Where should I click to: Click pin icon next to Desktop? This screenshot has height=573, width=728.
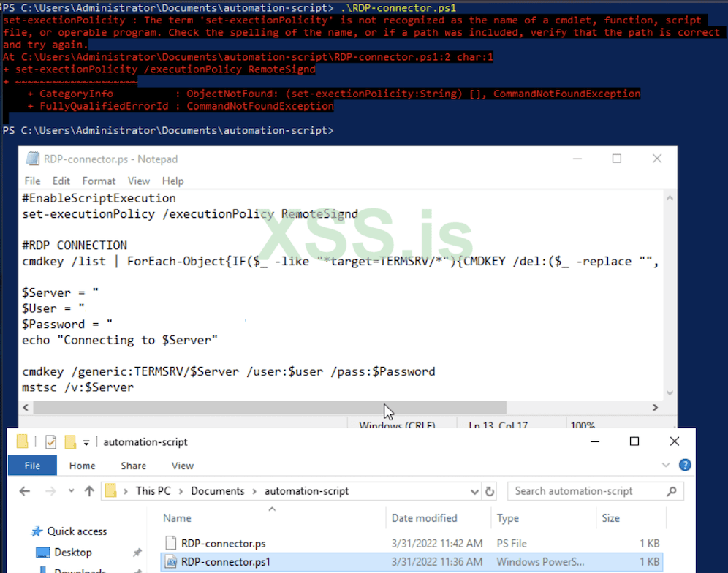pyautogui.click(x=137, y=552)
